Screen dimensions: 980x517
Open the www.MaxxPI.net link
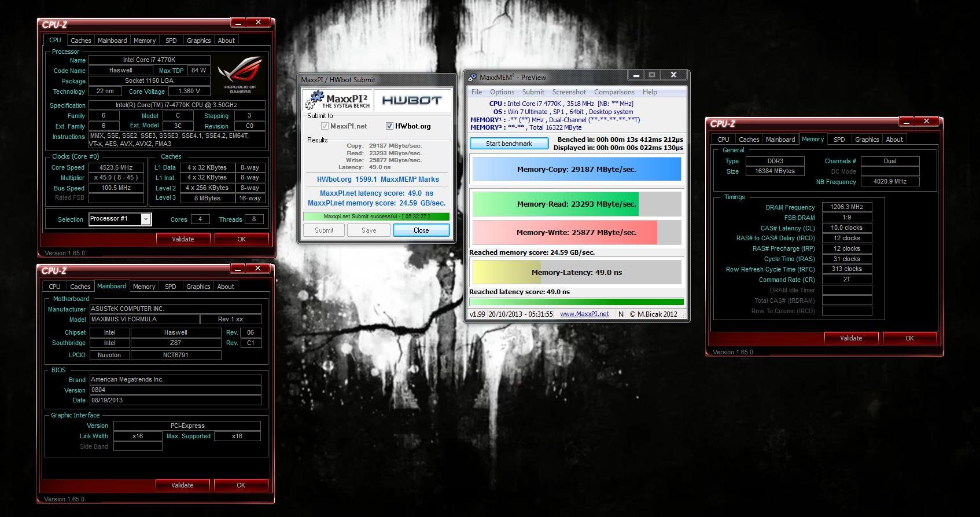coord(584,314)
